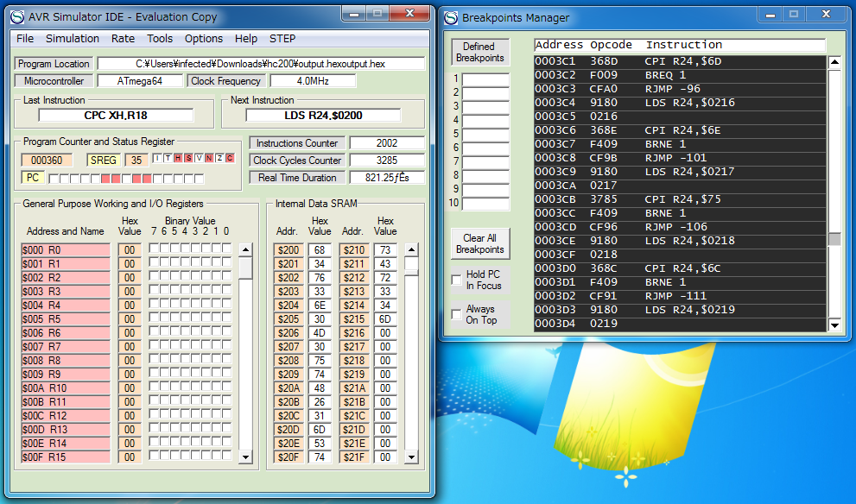Click SRAM value at address $210
856x504 pixels.
(x=385, y=250)
